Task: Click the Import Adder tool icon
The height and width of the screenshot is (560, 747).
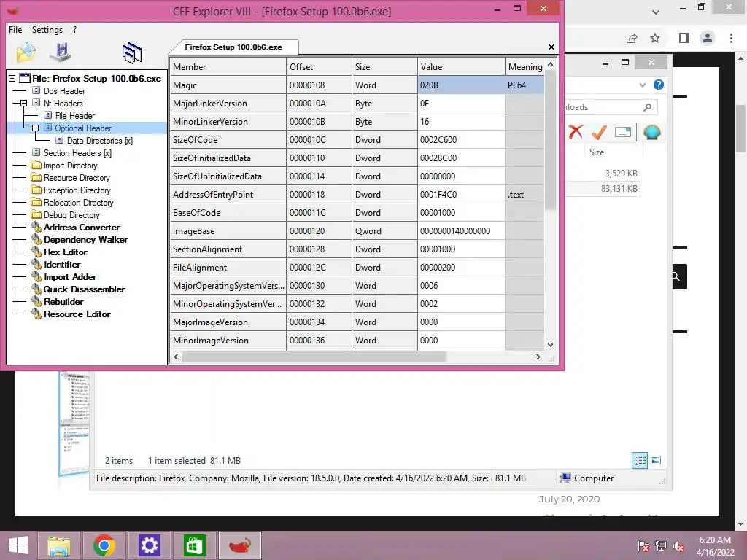Action: point(36,276)
